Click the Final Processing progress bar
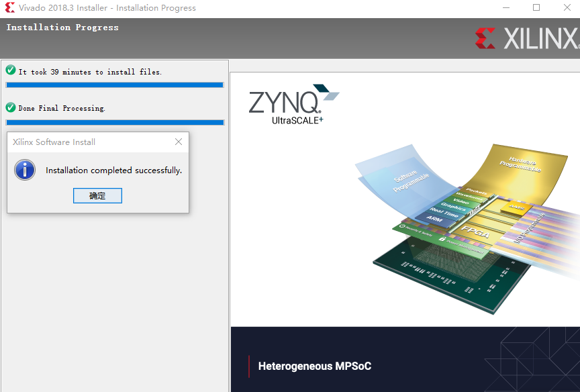 coord(115,122)
